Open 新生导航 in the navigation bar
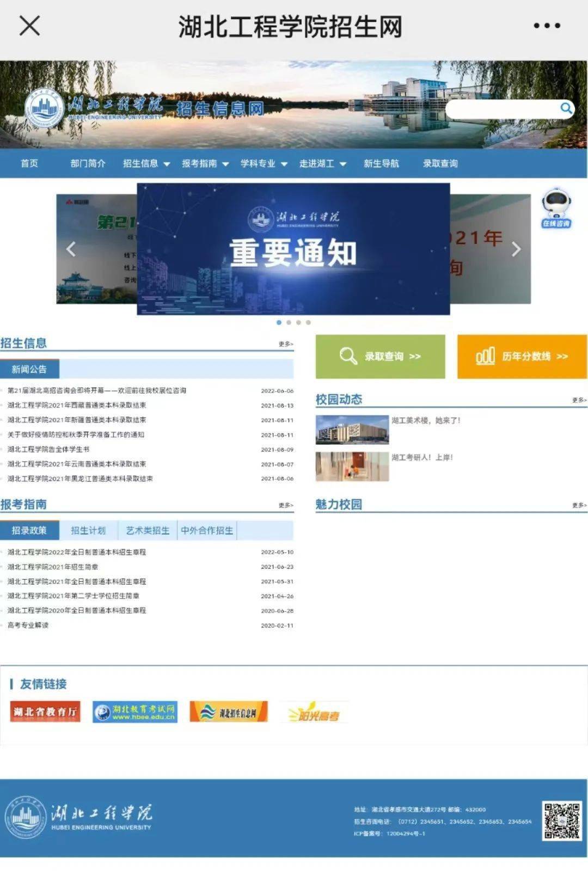 381,163
